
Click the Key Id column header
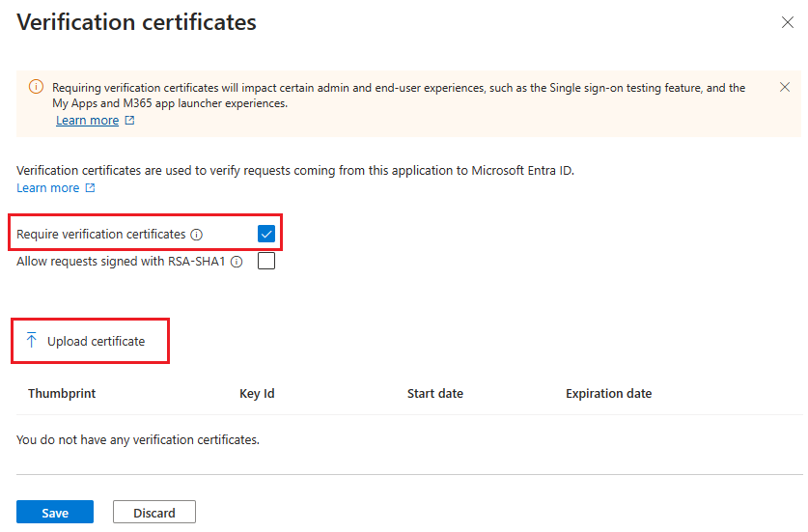pos(257,394)
